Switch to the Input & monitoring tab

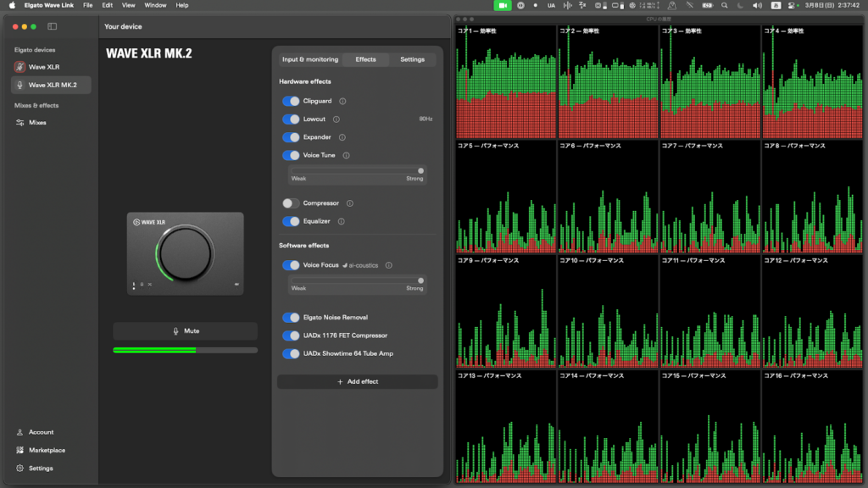tap(310, 59)
